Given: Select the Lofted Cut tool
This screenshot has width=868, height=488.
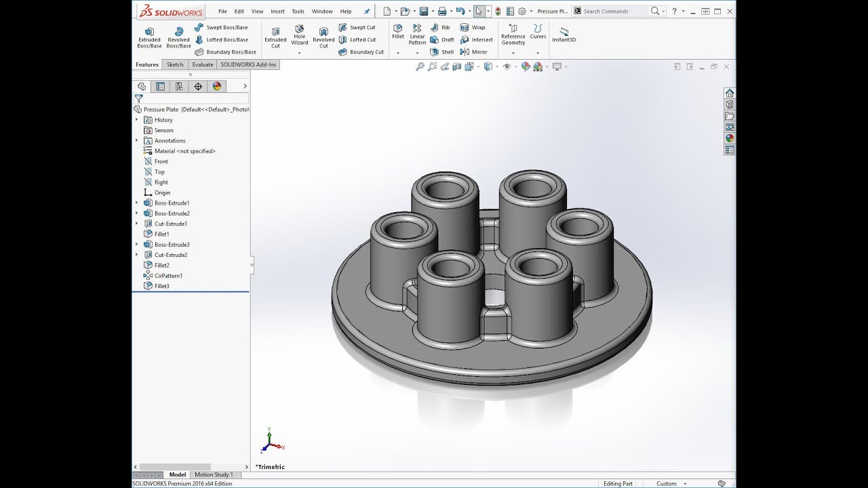Looking at the screenshot, I should [x=357, y=39].
